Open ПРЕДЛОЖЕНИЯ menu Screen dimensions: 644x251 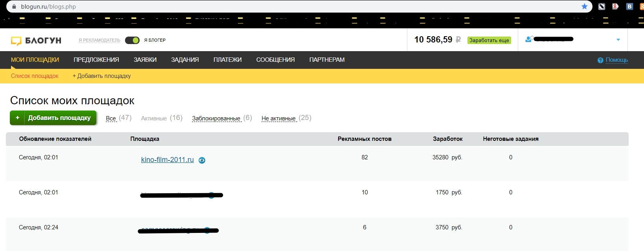tap(96, 60)
